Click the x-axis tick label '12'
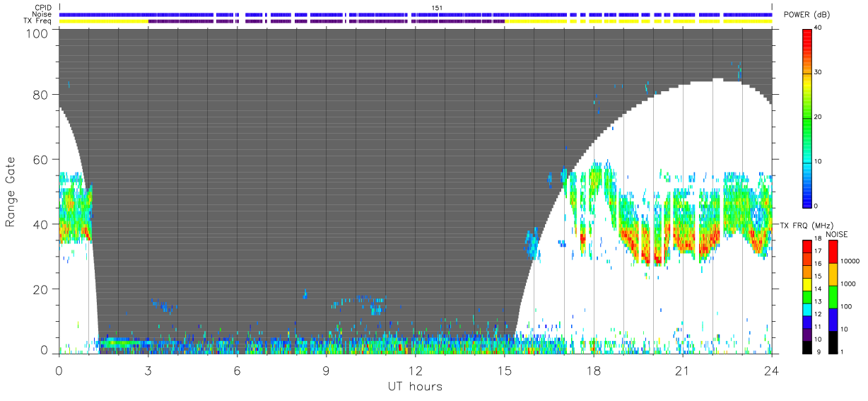Viewport: 868px width, 401px height. coord(416,371)
